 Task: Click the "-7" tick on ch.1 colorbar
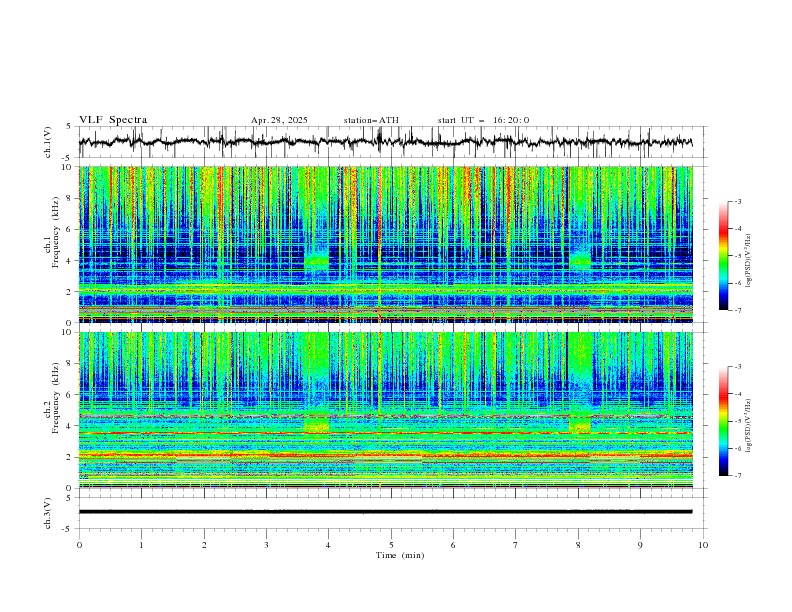coord(738,310)
